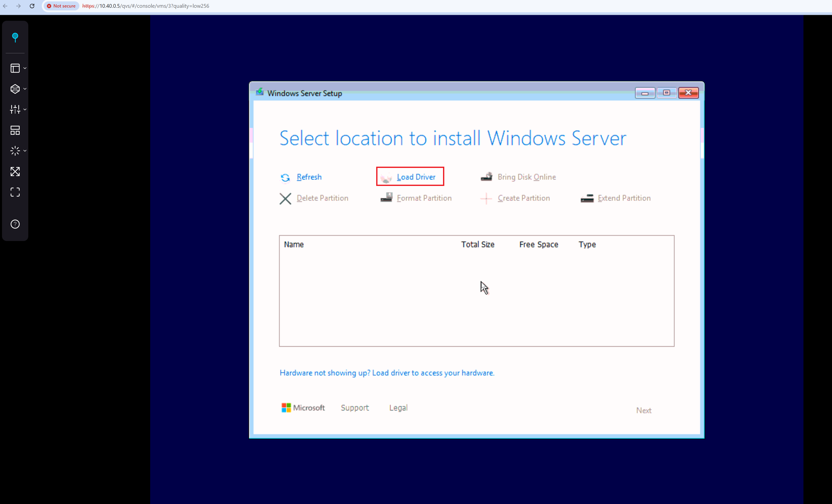Image resolution: width=832 pixels, height=504 pixels.
Task: Click the Delete Partition X icon
Action: pos(285,198)
